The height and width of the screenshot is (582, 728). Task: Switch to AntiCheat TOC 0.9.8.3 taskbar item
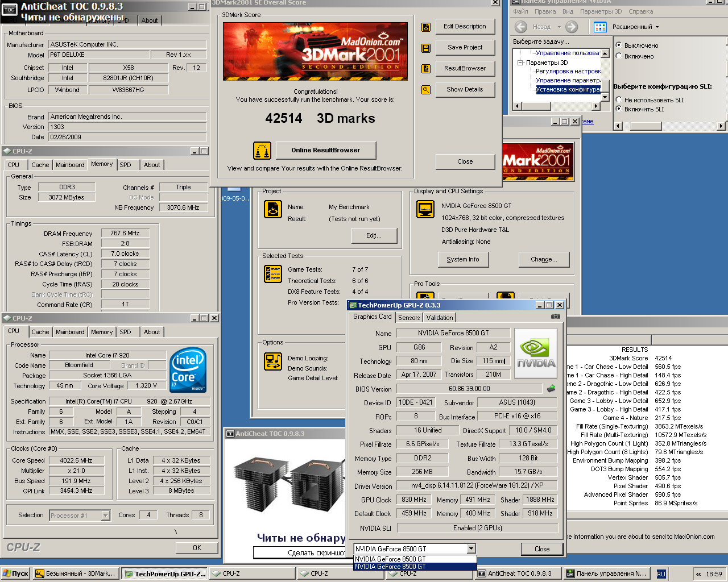tap(519, 573)
